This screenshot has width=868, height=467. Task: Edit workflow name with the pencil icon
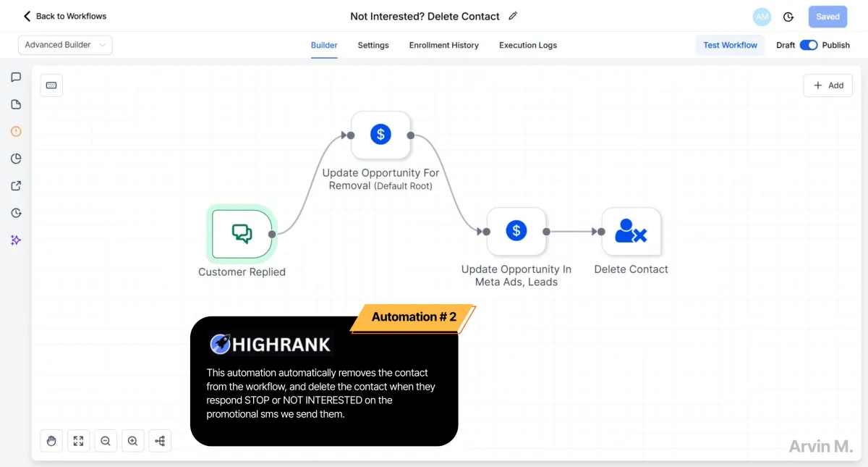click(513, 16)
